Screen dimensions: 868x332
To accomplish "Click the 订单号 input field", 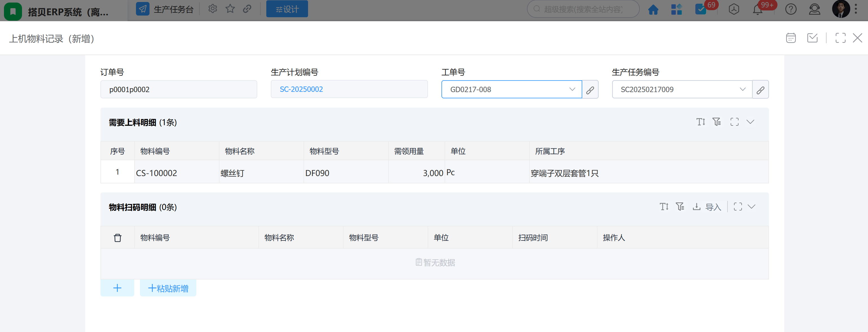I will pyautogui.click(x=179, y=89).
